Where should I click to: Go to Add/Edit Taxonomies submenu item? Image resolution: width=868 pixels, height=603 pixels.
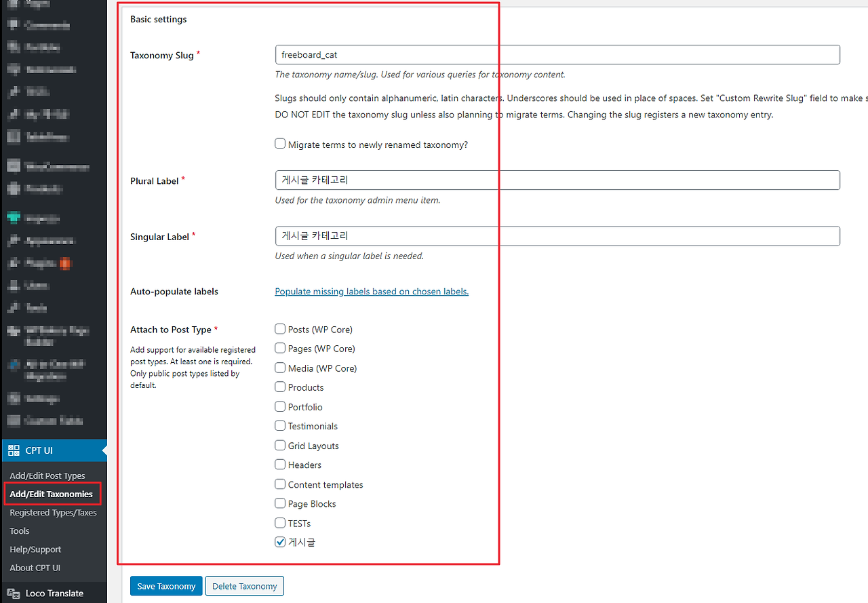click(x=51, y=494)
